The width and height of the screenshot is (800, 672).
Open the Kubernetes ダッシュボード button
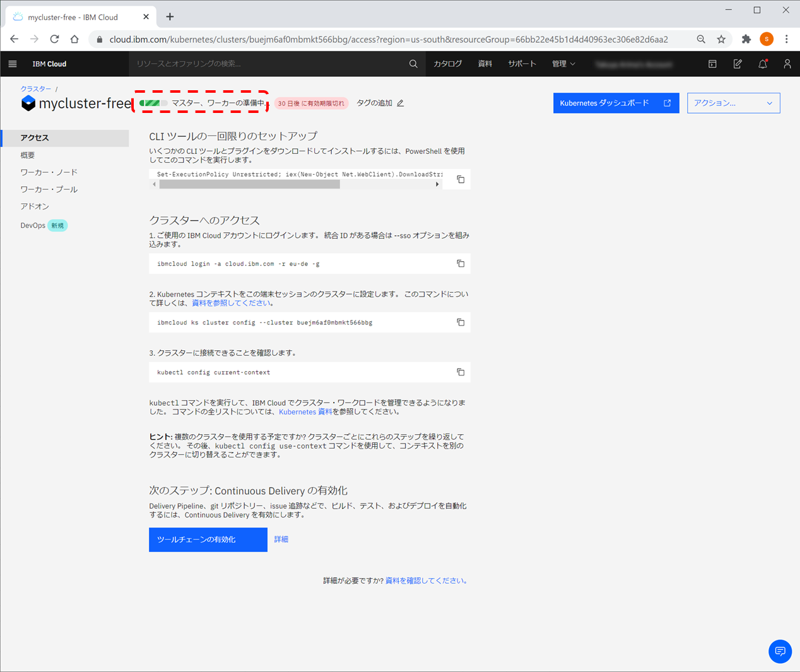click(x=616, y=103)
